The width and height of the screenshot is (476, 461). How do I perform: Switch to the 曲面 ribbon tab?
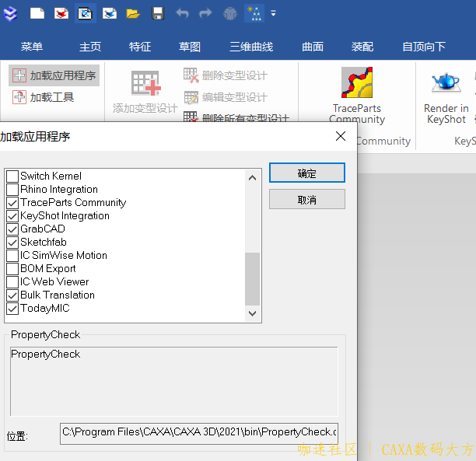tap(313, 47)
